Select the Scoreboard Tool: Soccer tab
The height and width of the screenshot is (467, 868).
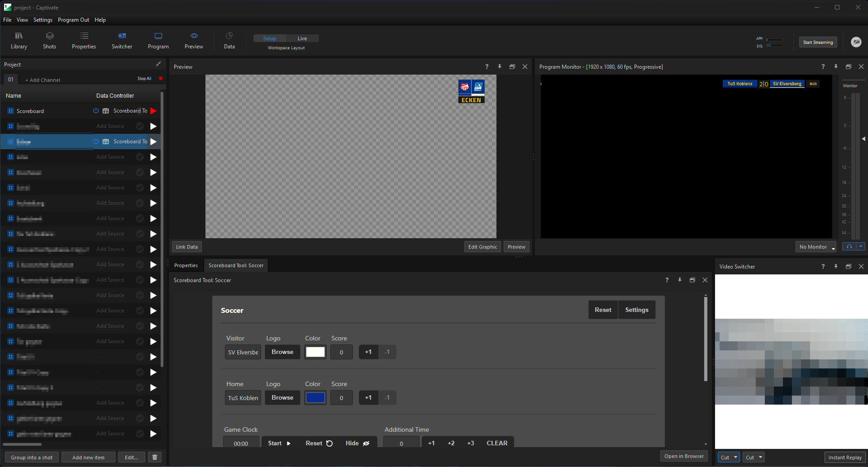click(236, 265)
